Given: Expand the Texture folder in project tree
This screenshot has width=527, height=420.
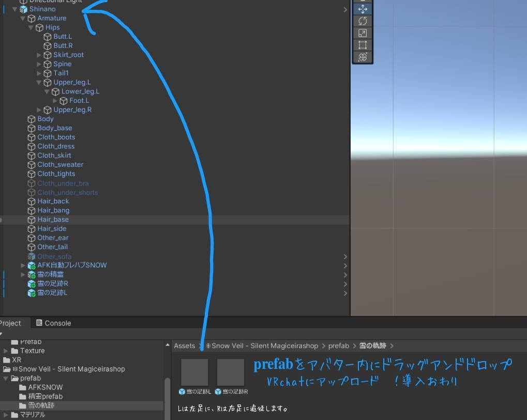Looking at the screenshot, I should point(6,351).
